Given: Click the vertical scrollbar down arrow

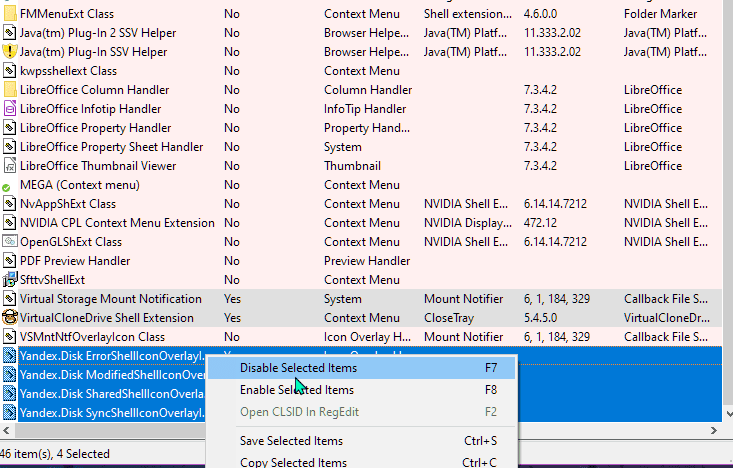Looking at the screenshot, I should (x=728, y=414).
